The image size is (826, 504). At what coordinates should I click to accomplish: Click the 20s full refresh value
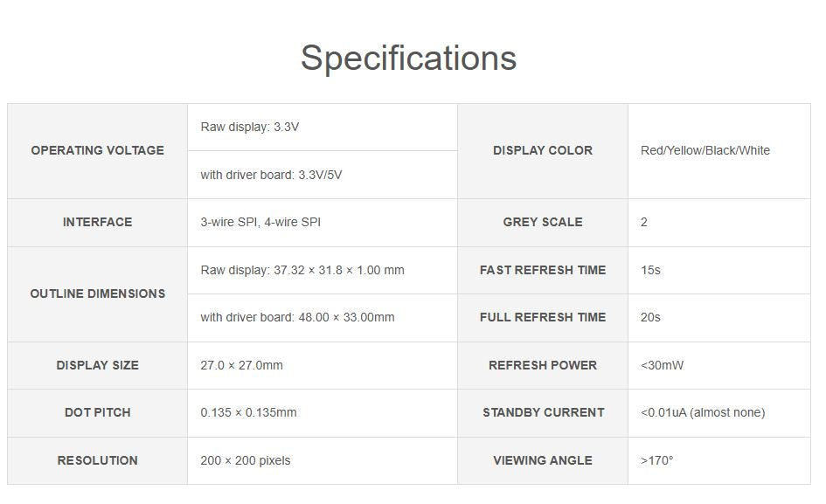point(650,317)
